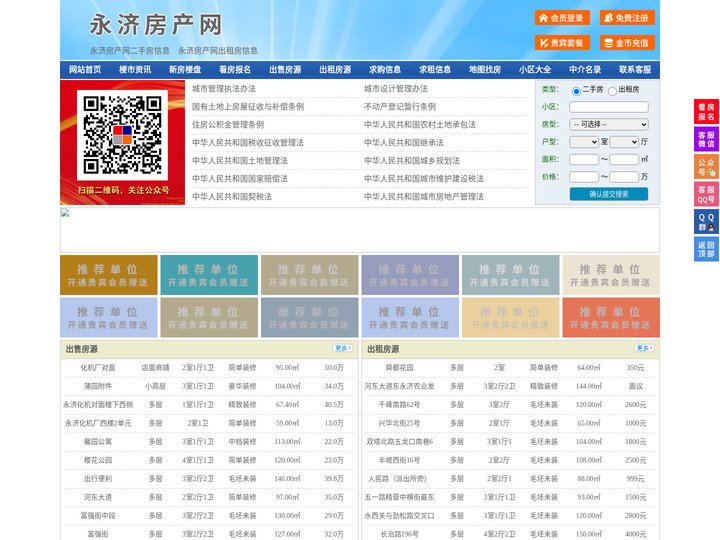Image resolution: width=720 pixels, height=540 pixels.
Task: Click the 返回顶部 back-to-top icon
Action: tap(706, 249)
